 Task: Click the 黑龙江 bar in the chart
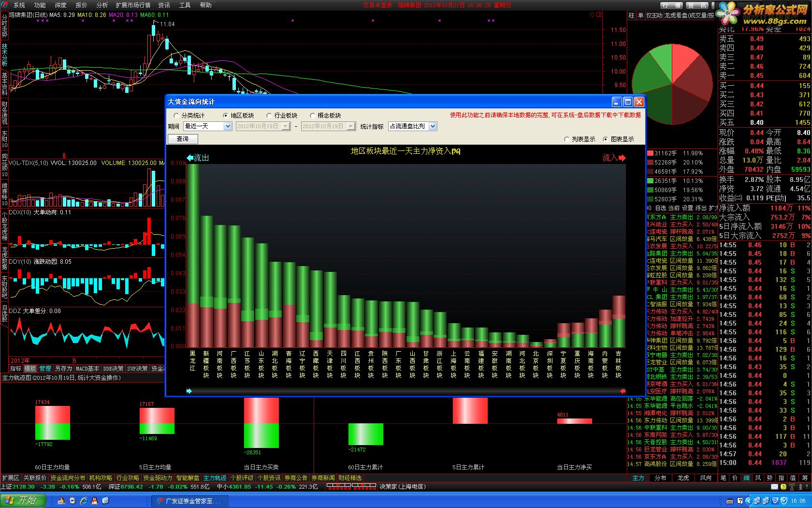click(x=193, y=255)
